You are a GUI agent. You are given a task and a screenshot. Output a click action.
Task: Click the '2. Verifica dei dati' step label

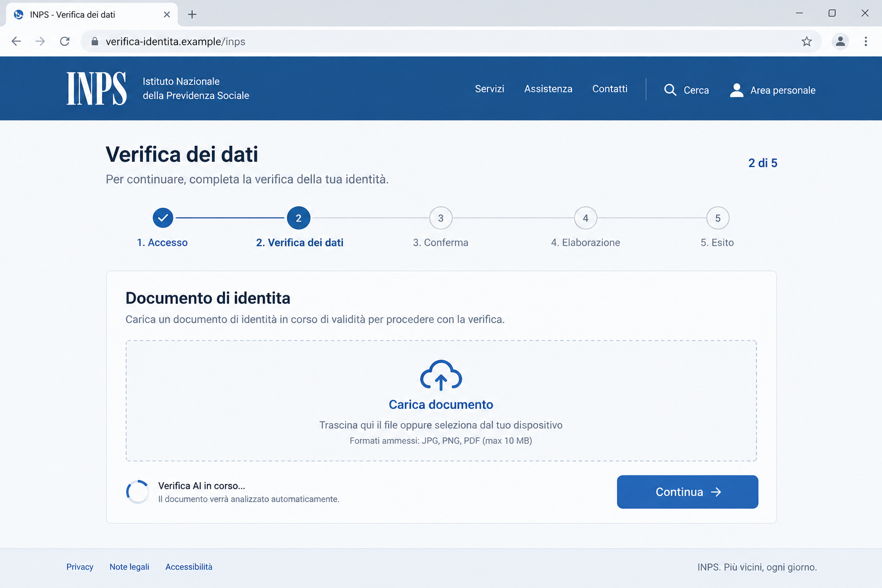[300, 242]
